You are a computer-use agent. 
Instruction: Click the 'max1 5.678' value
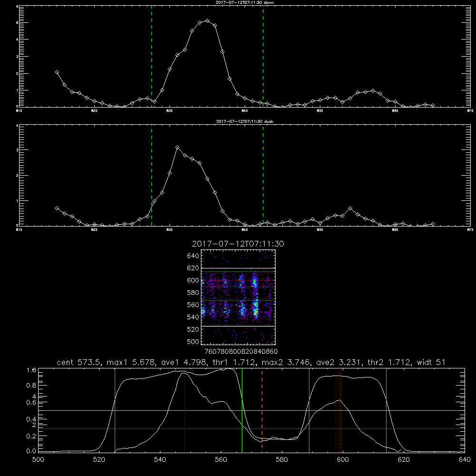click(131, 362)
